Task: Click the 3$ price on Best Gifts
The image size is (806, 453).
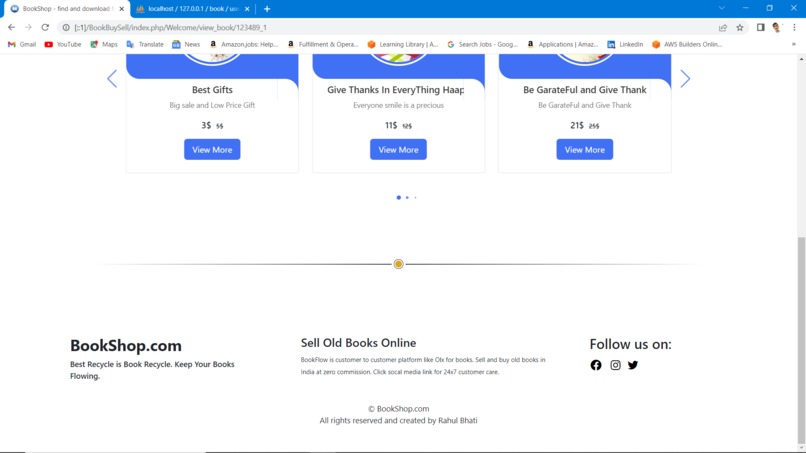Action: (x=206, y=125)
